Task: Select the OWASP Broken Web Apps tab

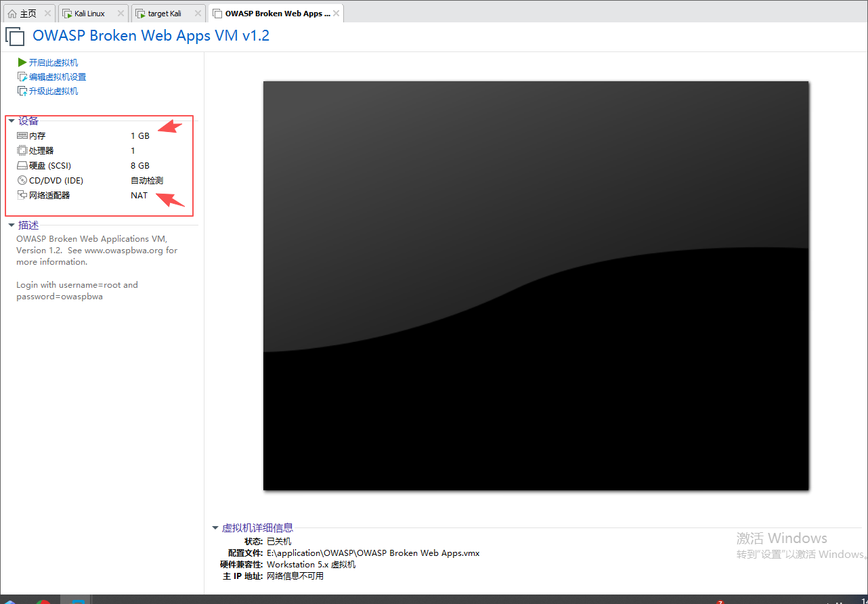Action: (x=276, y=13)
